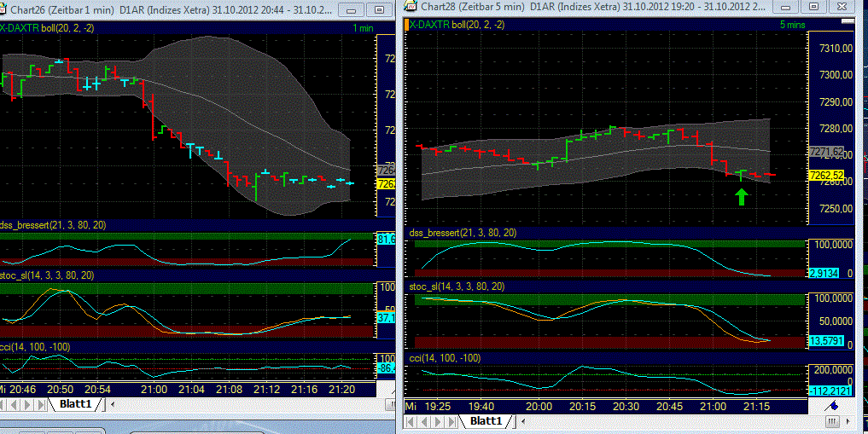
Task: Click the '1 min' timeframe label
Action: (x=363, y=28)
